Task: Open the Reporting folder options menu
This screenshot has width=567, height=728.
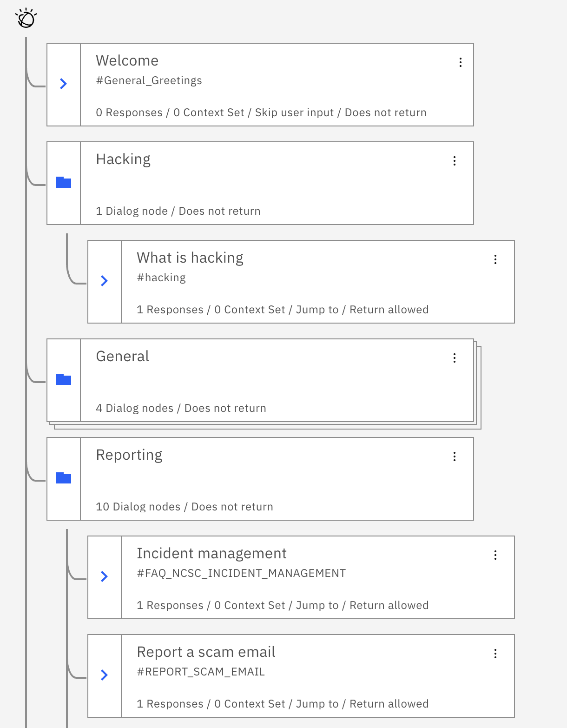Action: click(x=454, y=457)
